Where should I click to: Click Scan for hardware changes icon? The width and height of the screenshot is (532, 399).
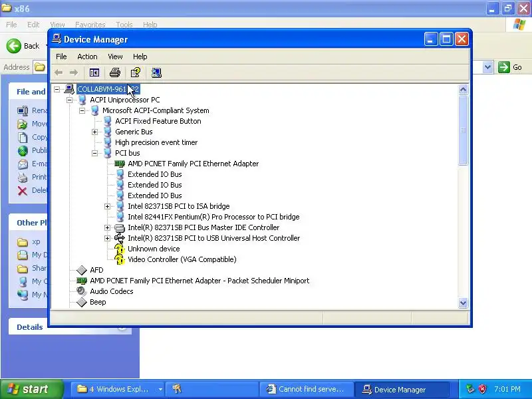(x=156, y=72)
